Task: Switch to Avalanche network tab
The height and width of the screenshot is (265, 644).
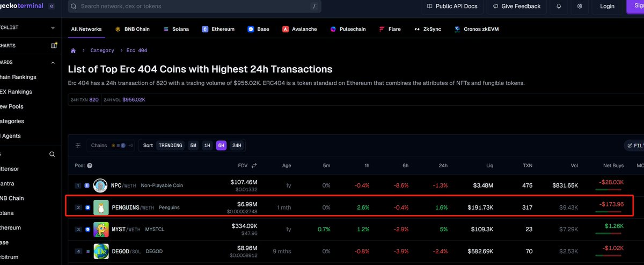Action: 299,29
